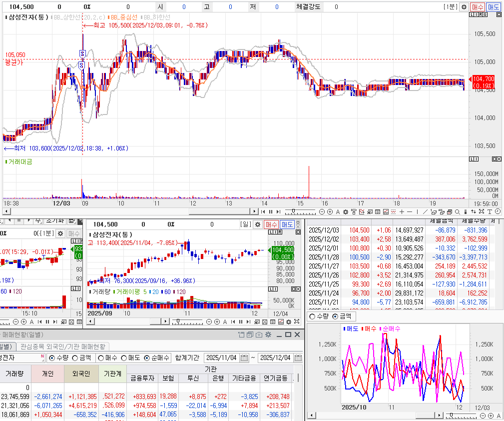Image resolution: width=504 pixels, height=421 pixels.
Task: Open daily chart settings gear next to 일
Action: tap(257, 224)
